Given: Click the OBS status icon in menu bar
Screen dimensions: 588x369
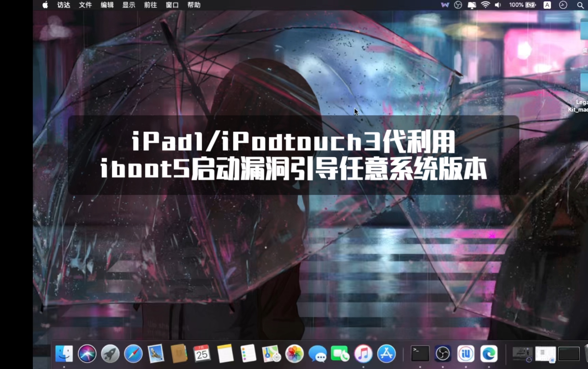Looking at the screenshot, I should [x=458, y=5].
